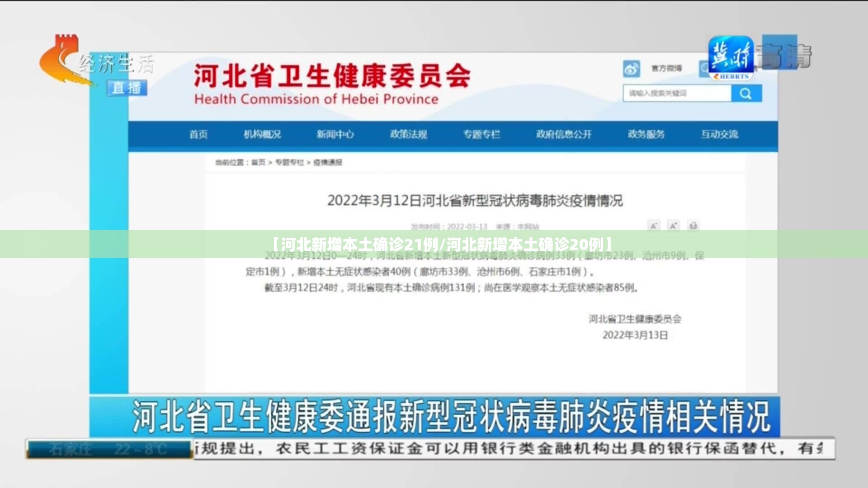Open 政策法规 navigation menu item
The height and width of the screenshot is (488, 868).
[409, 134]
